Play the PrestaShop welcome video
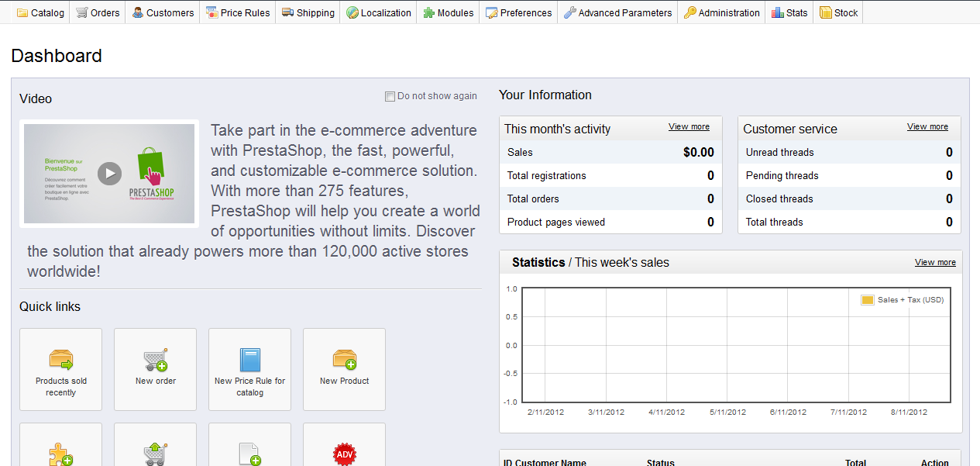980x466 pixels. coord(109,174)
